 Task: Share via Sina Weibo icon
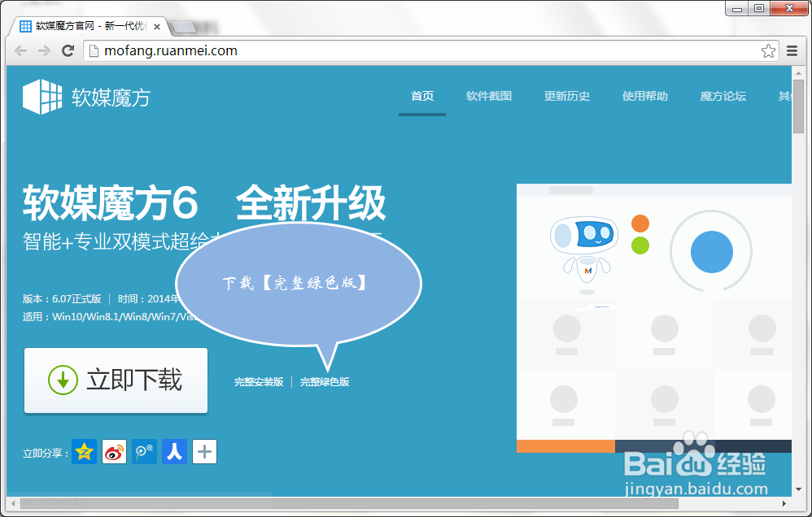(115, 452)
